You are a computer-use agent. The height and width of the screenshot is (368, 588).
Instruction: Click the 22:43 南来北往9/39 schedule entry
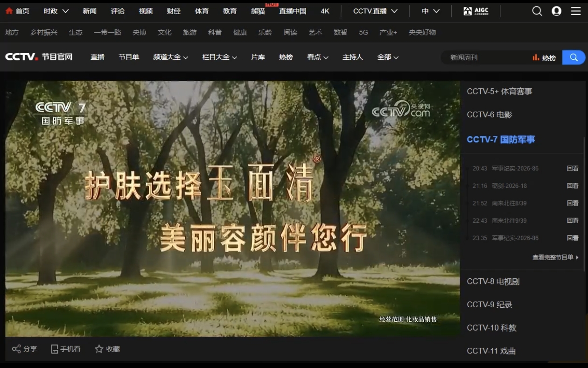tap(499, 220)
